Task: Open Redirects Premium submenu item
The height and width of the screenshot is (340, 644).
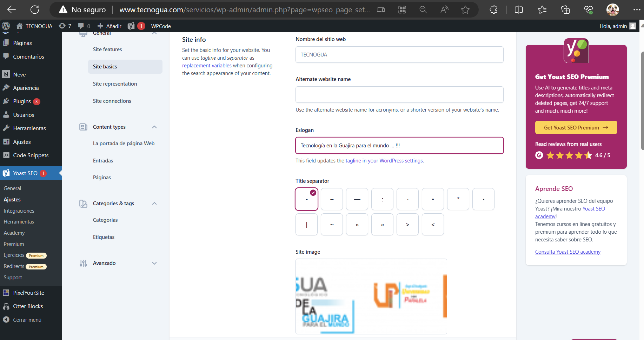Action: (25, 266)
